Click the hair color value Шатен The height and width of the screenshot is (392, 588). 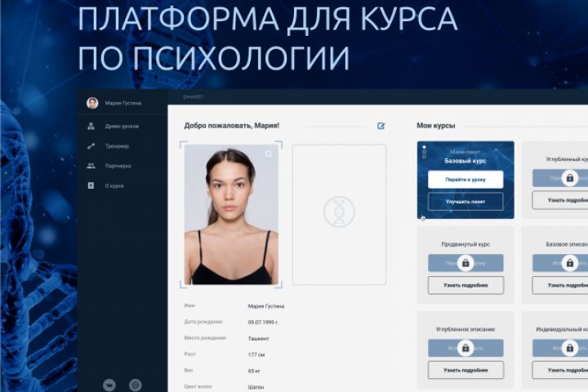256,387
